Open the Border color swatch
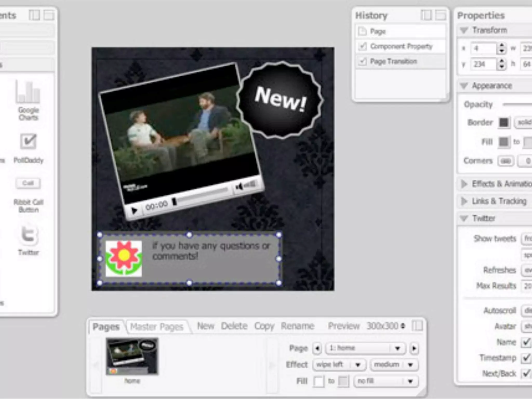 pos(504,123)
